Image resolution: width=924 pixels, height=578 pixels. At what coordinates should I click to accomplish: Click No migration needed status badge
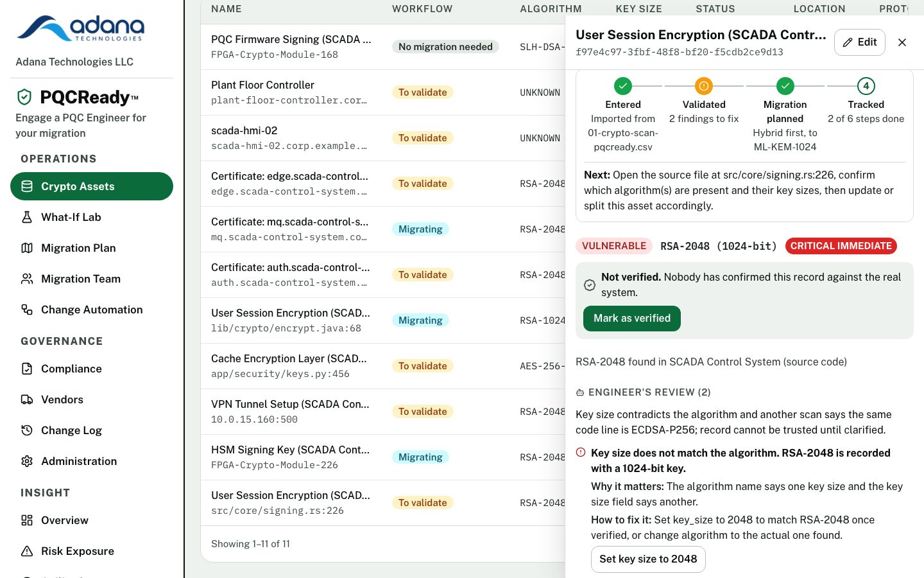445,47
